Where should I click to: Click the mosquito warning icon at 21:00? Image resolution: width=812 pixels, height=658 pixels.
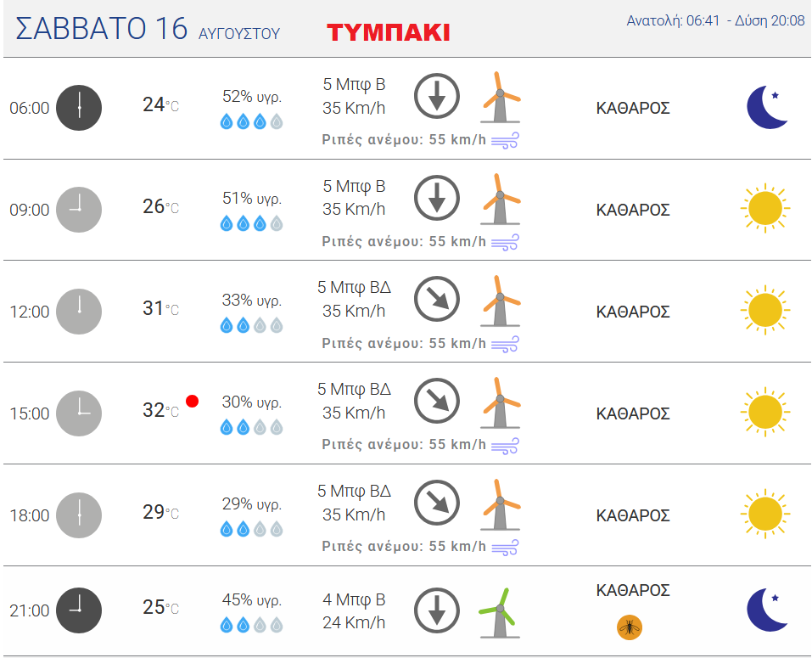pos(630,627)
